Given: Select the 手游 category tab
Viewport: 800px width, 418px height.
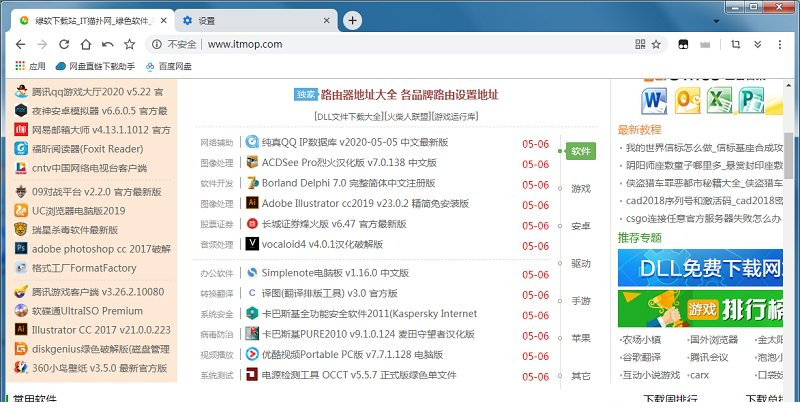Looking at the screenshot, I should 581,301.
